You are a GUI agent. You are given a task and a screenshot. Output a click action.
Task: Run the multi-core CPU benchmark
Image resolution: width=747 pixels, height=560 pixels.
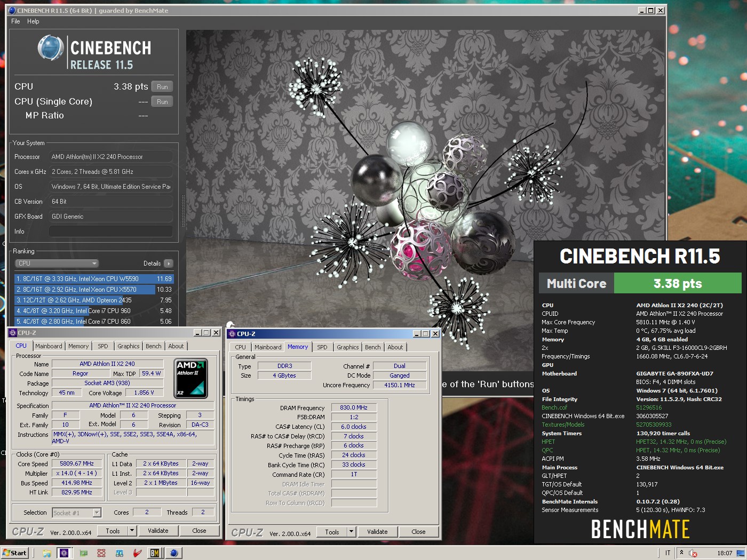pyautogui.click(x=162, y=87)
